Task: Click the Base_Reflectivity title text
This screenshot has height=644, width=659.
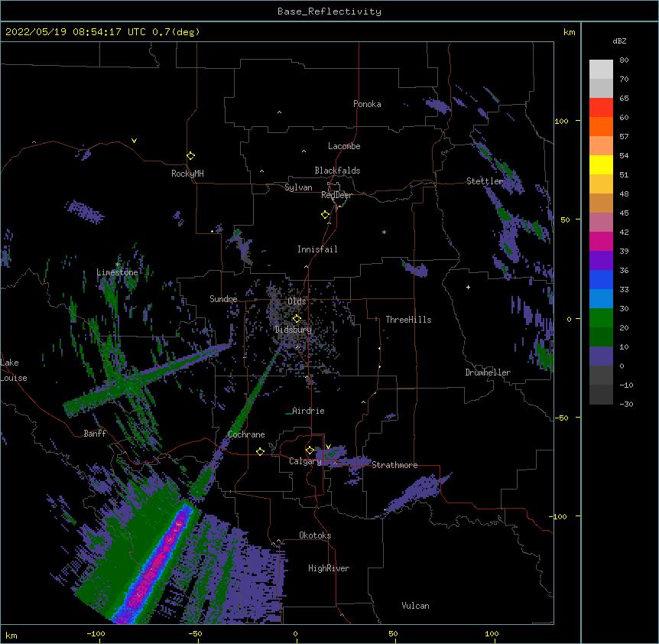Action: tap(329, 11)
